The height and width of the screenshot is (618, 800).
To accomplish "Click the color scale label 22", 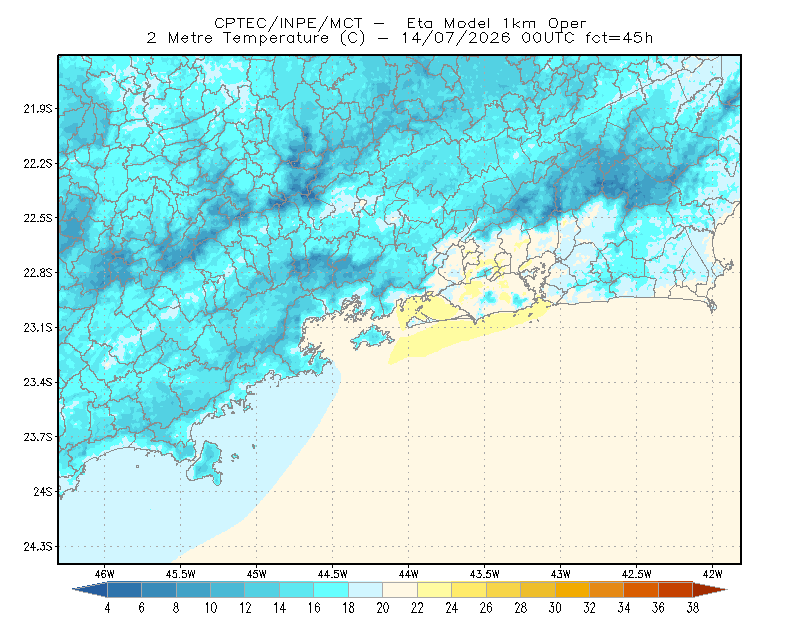I will (417, 608).
